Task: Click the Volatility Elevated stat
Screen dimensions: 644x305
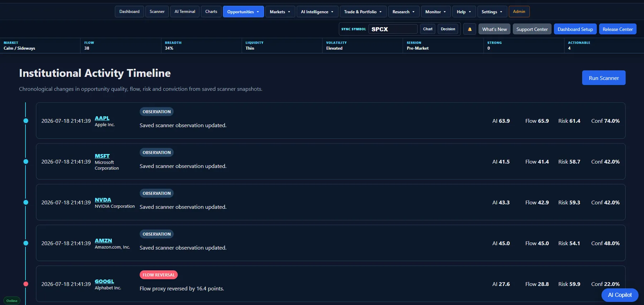Action: (362, 45)
